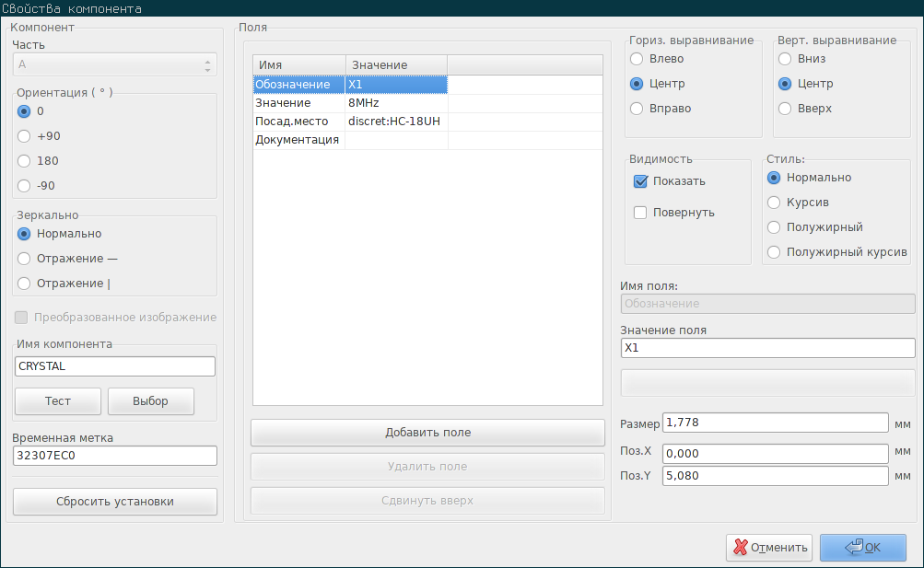The width and height of the screenshot is (924, 568).
Task: Set horizontal alignment to Влево
Action: click(636, 58)
